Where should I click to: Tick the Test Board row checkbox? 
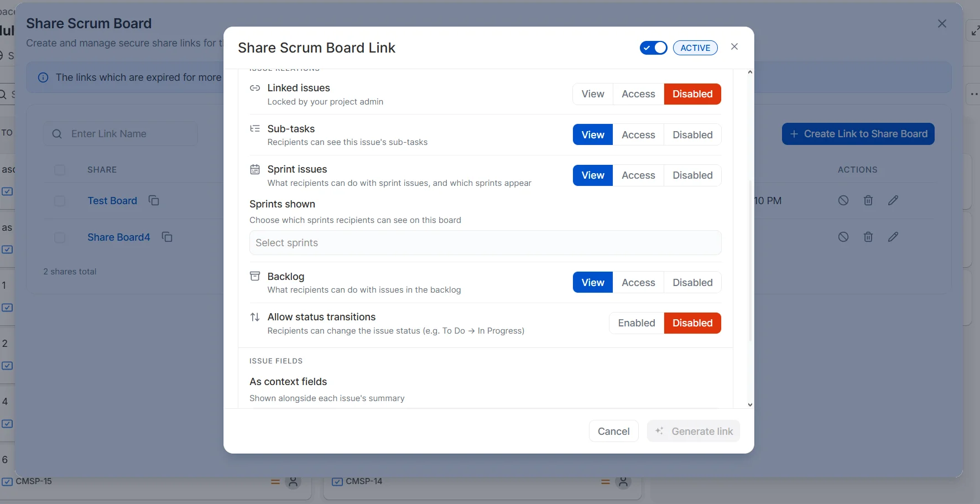coord(60,201)
